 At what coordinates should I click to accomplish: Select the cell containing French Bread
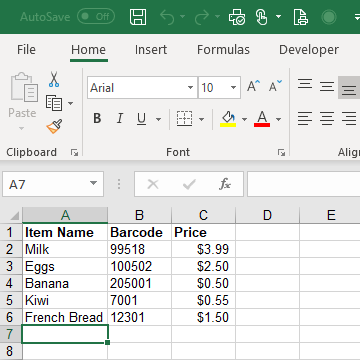(65, 317)
